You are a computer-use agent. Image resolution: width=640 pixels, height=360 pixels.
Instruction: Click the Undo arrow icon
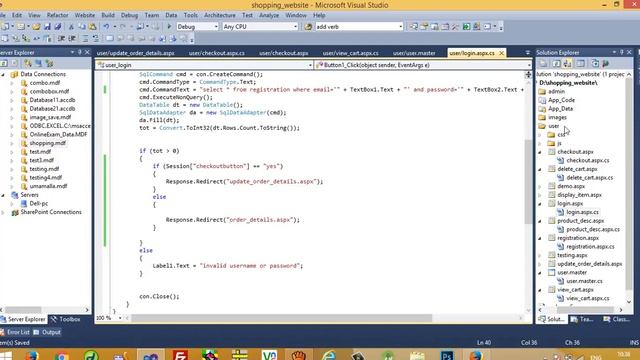(x=106, y=27)
